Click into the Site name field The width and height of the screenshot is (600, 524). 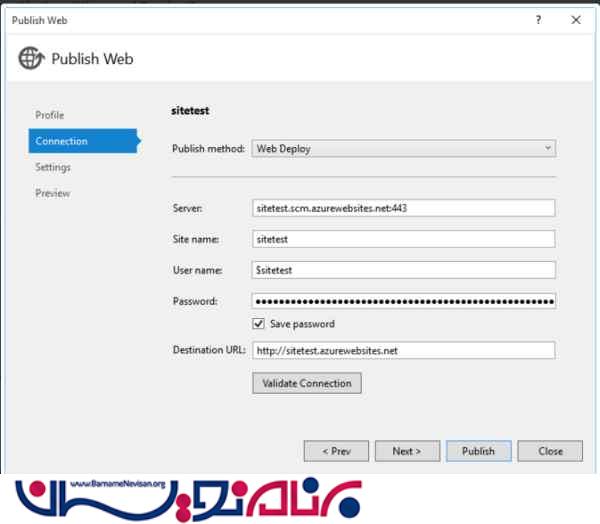tap(403, 239)
